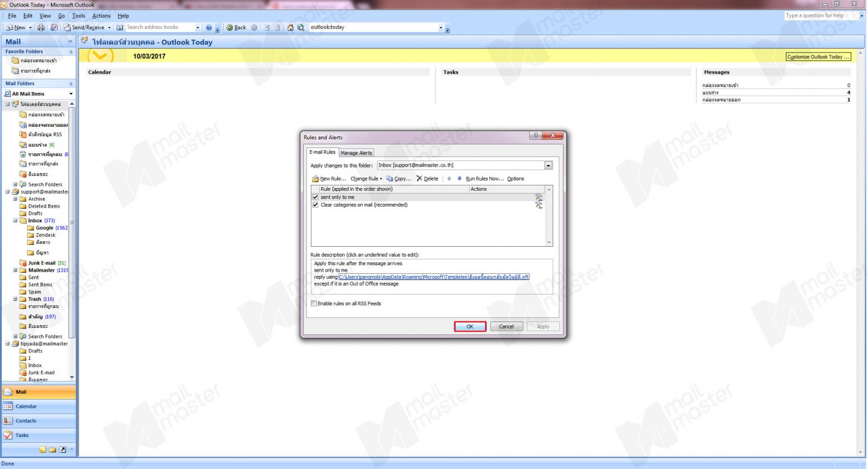Image resolution: width=868 pixels, height=469 pixels.
Task: Click Delete rule in Rules and Alerts
Action: [427, 178]
